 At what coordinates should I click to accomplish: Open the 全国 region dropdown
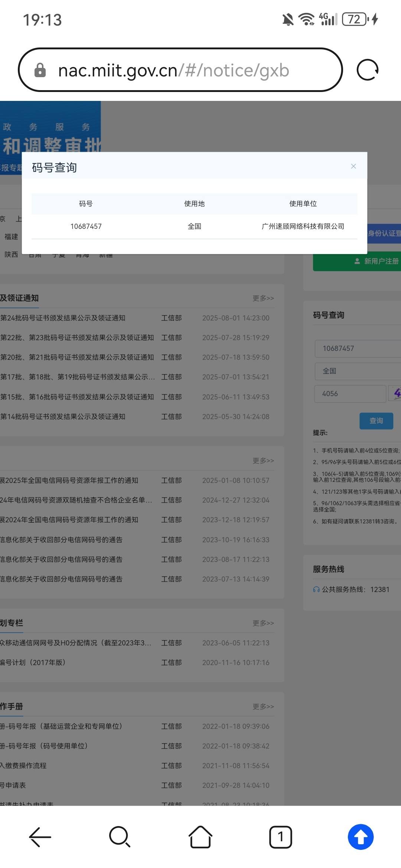click(358, 371)
